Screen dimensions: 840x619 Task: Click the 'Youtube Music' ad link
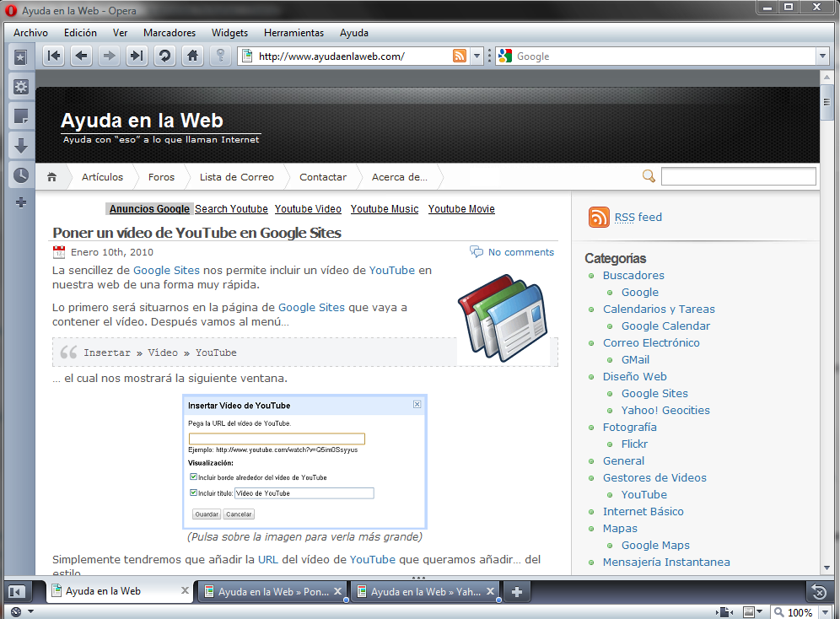385,209
